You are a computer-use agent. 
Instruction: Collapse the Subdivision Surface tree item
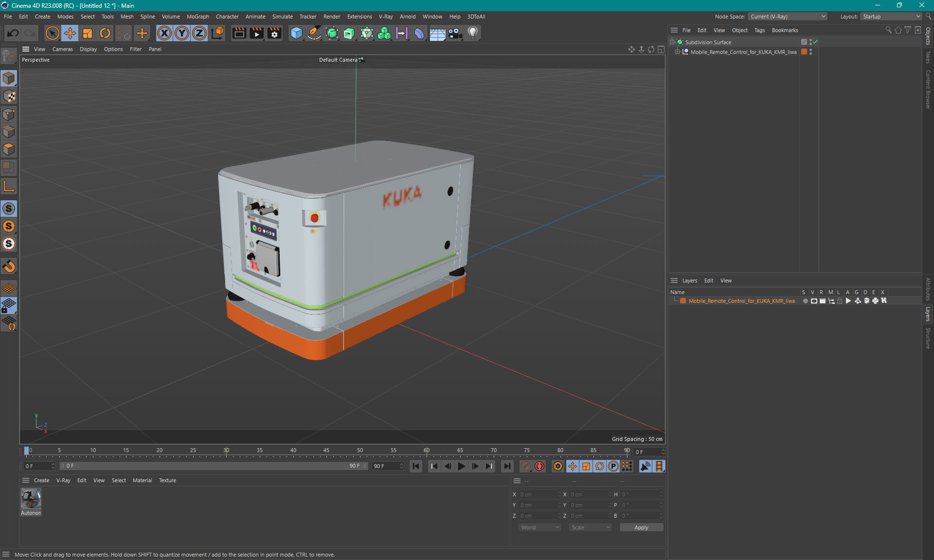(672, 42)
